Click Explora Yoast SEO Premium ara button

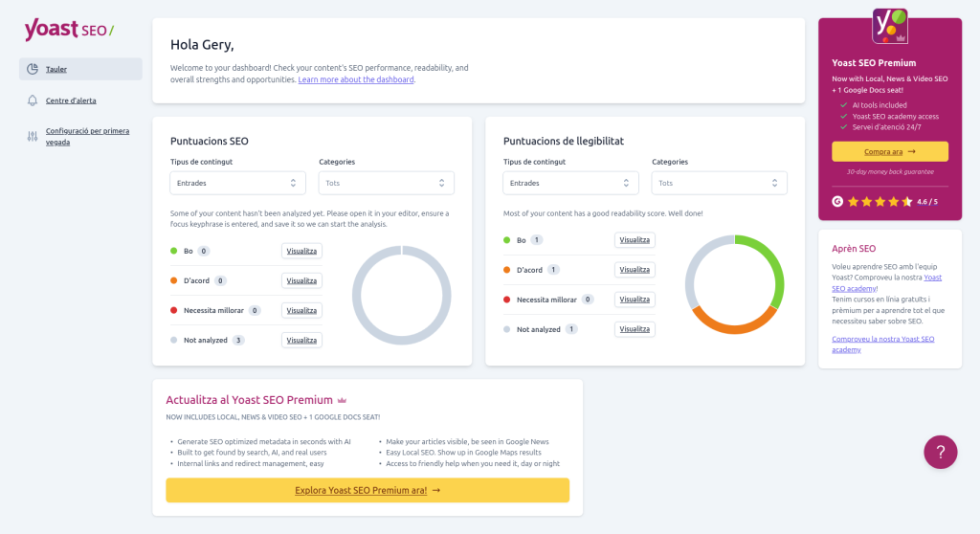pos(367,490)
